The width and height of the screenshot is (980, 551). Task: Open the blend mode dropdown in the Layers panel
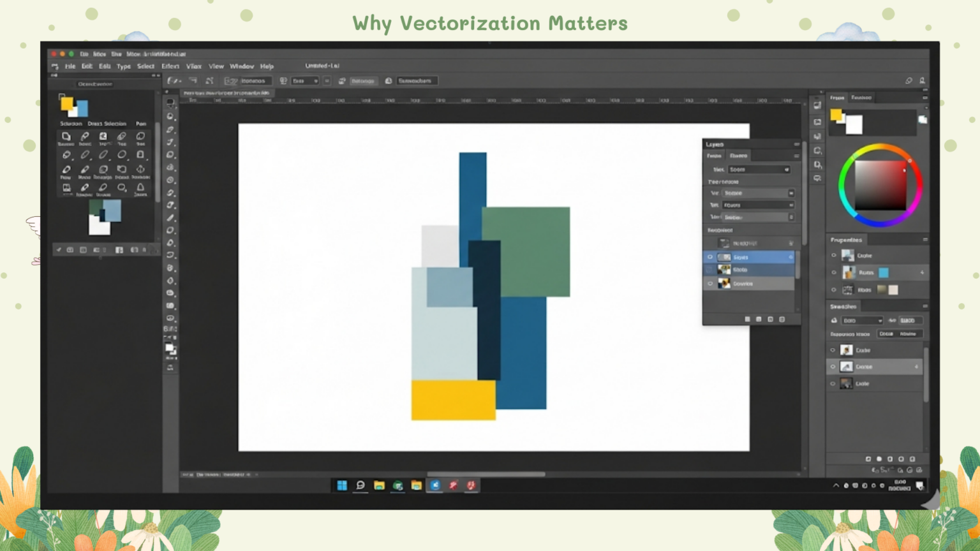point(758,169)
